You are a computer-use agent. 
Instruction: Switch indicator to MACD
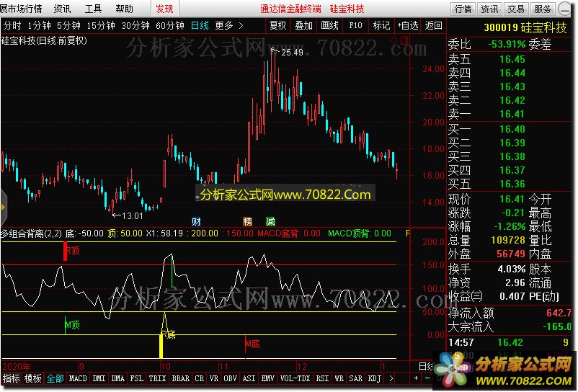point(78,378)
